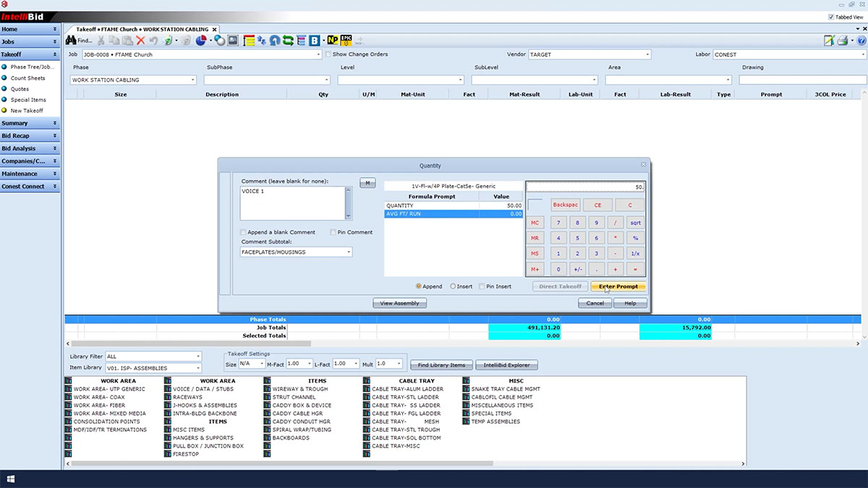Viewport: 868px width, 488px height.
Task: Click the red X delete icon
Action: pyautogui.click(x=140, y=40)
